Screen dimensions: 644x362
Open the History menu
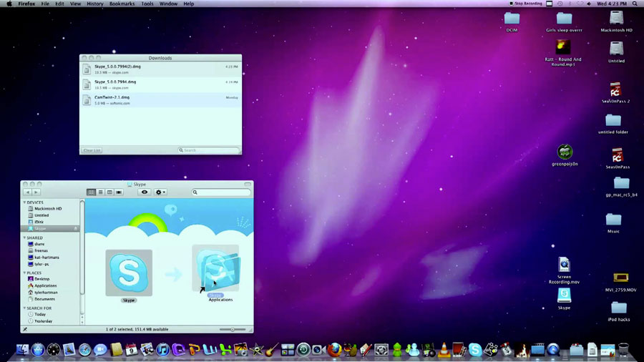coord(95,4)
